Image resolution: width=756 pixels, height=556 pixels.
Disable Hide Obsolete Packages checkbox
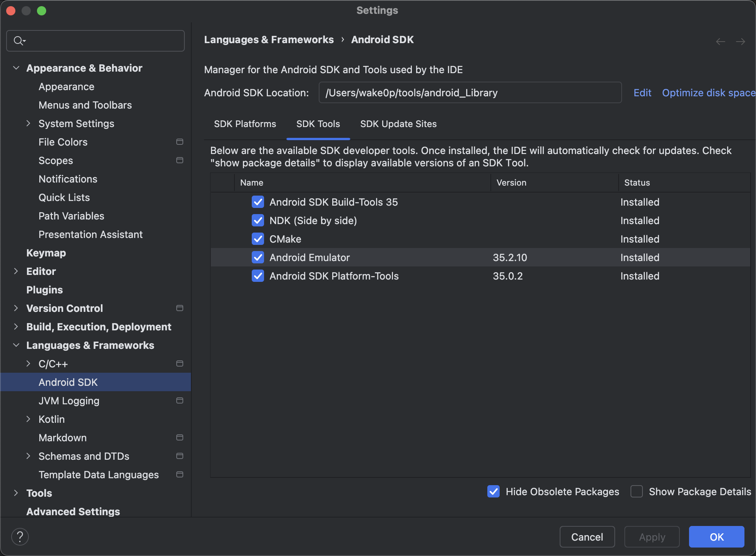493,491
